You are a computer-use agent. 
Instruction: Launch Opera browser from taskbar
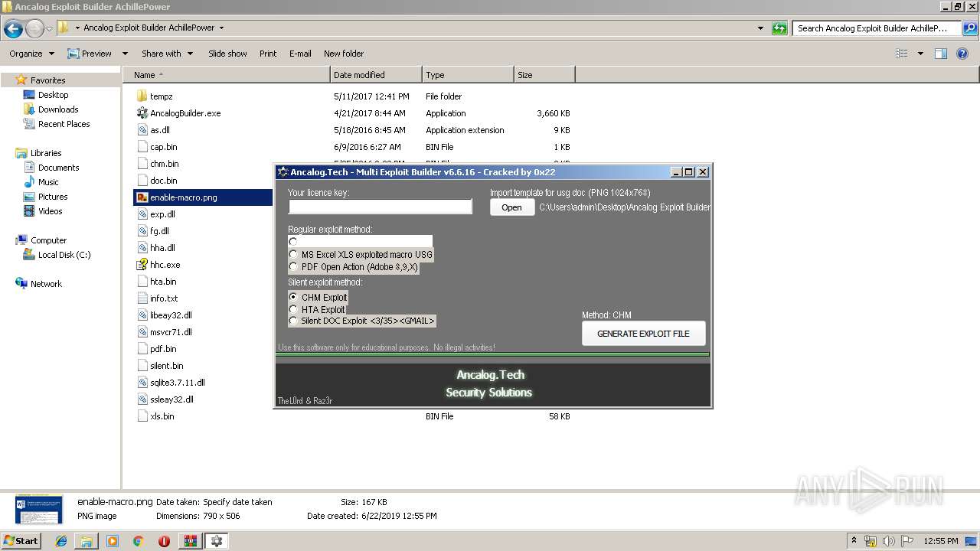pos(164,541)
